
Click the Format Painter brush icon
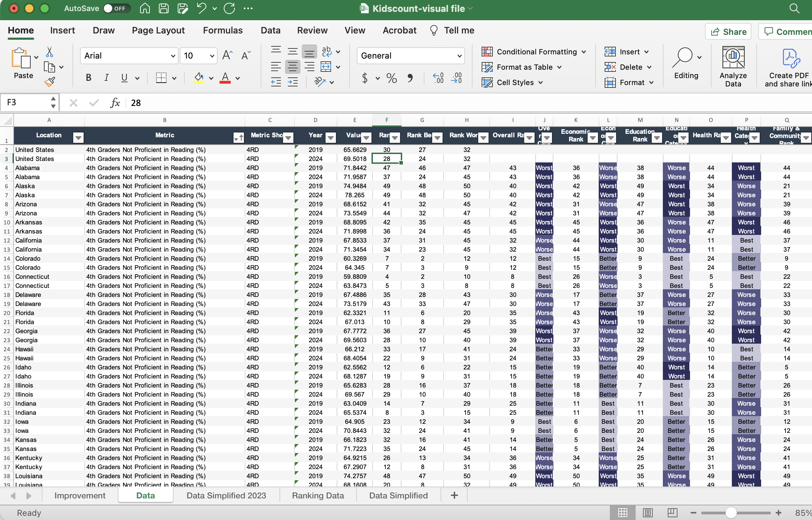(49, 82)
